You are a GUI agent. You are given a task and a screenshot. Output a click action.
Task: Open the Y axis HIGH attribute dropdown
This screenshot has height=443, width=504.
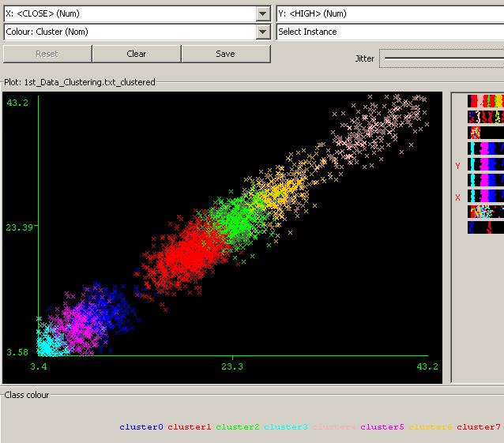click(390, 13)
